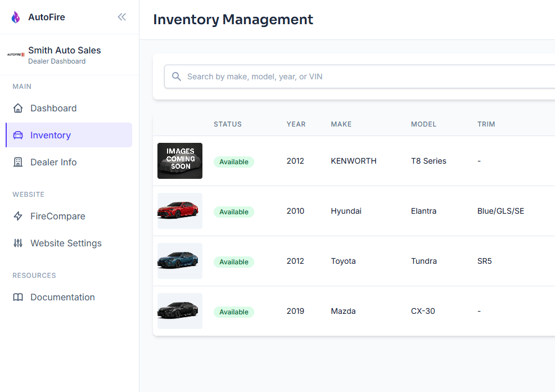Click the FireCompare lightning bolt icon
This screenshot has height=392, width=555.
[x=18, y=216]
